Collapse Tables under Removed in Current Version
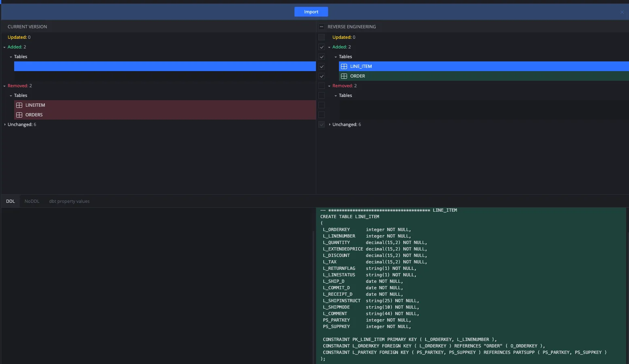The width and height of the screenshot is (629, 364). point(11,96)
